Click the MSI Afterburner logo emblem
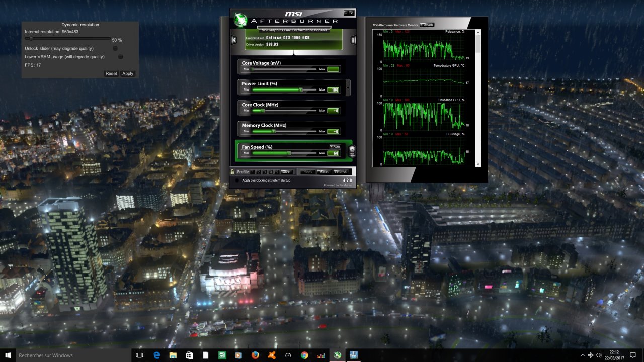This screenshot has width=644, height=362. click(x=240, y=20)
